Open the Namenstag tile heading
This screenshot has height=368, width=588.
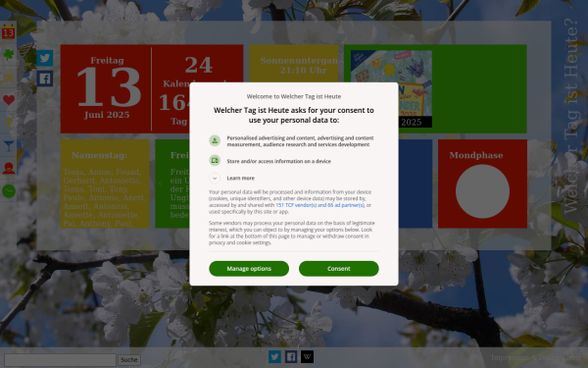(x=99, y=155)
